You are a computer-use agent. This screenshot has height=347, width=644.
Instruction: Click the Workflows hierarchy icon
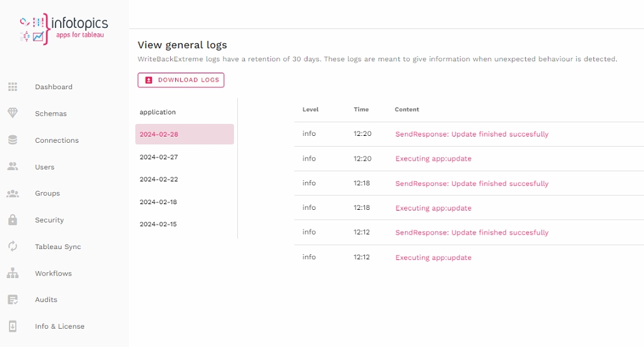[x=13, y=274]
